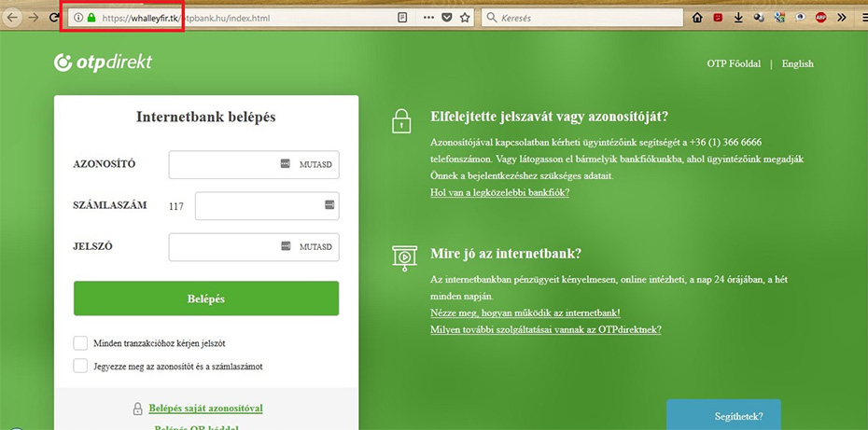The image size is (868, 430).
Task: Bookmark this page with the star icon
Action: tap(465, 18)
